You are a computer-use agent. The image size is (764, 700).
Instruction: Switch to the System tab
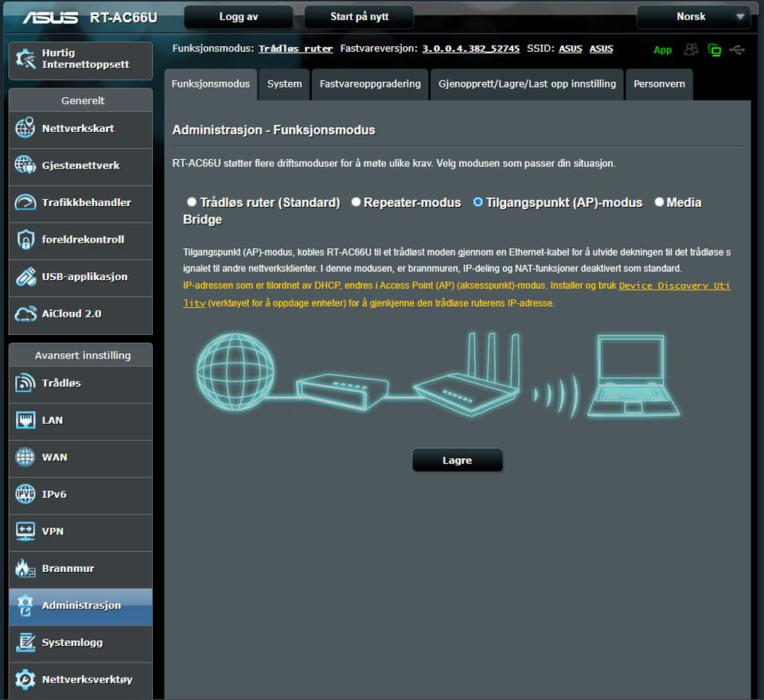pos(285,84)
